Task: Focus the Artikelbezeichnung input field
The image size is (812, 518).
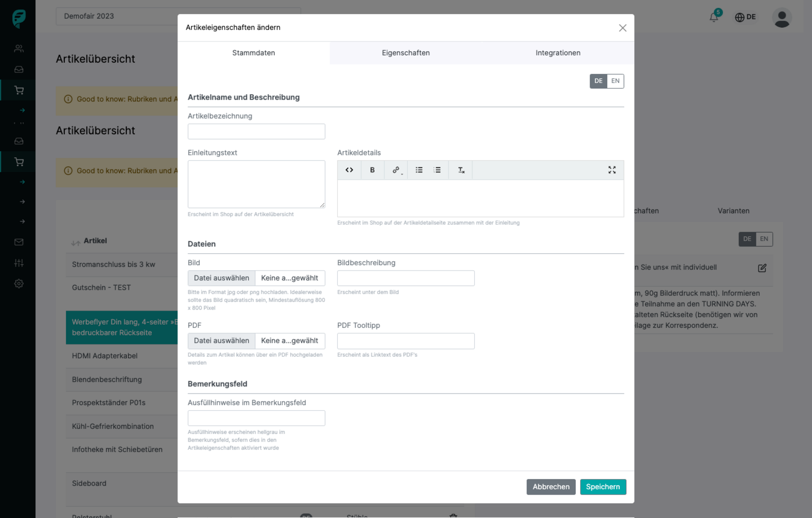Action: click(x=256, y=132)
